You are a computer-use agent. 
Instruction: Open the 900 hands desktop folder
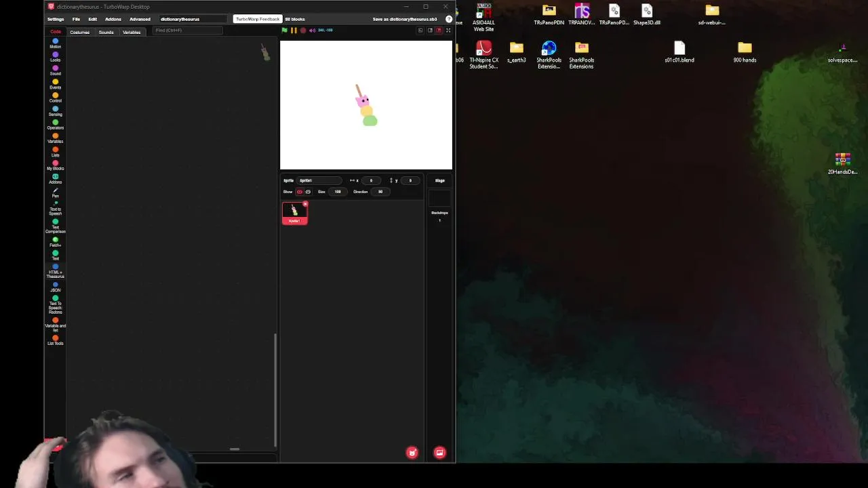(x=745, y=52)
